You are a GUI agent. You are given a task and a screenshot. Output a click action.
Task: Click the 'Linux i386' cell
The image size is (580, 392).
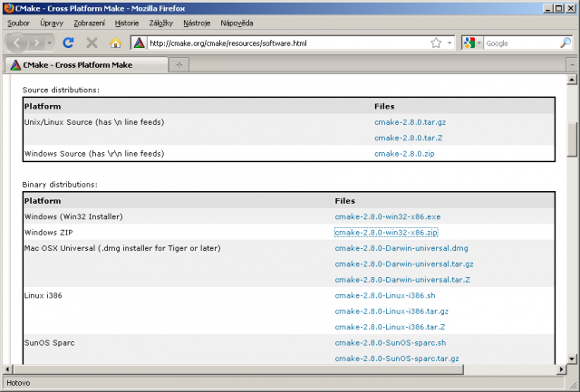pyautogui.click(x=43, y=295)
